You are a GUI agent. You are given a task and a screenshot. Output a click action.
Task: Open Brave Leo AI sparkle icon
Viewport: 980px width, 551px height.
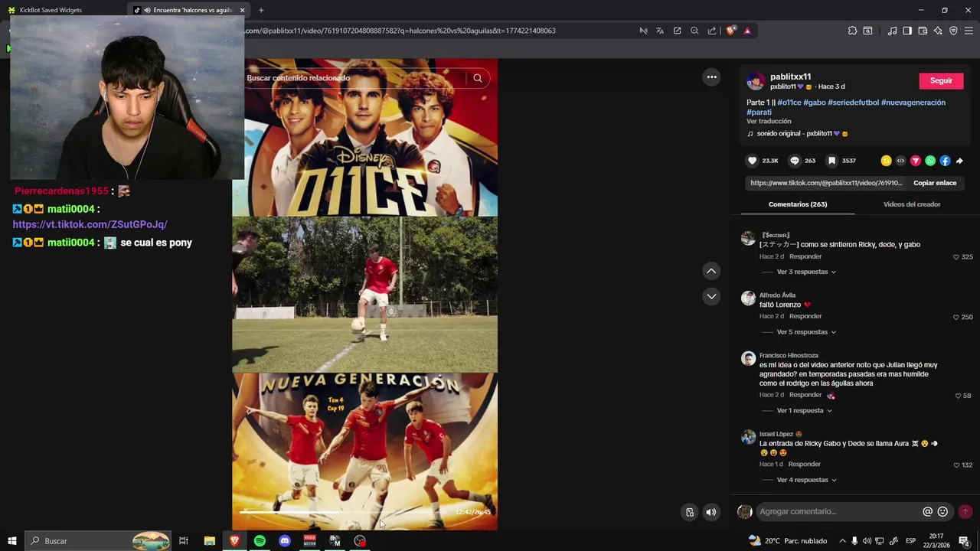pos(938,31)
